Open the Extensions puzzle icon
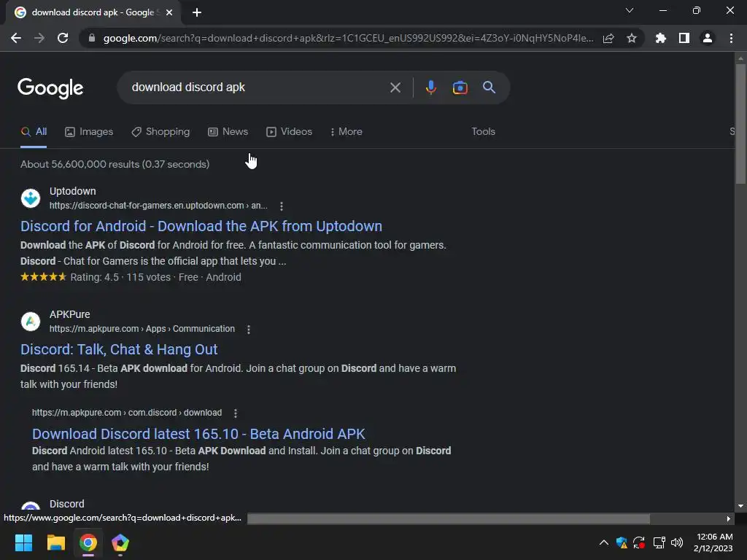The image size is (747, 560). click(660, 38)
